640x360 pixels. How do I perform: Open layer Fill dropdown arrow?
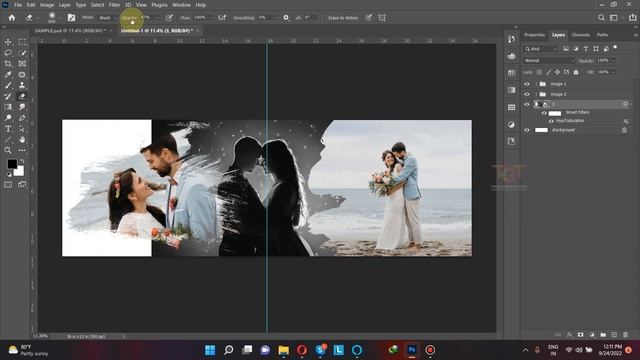[x=613, y=72]
